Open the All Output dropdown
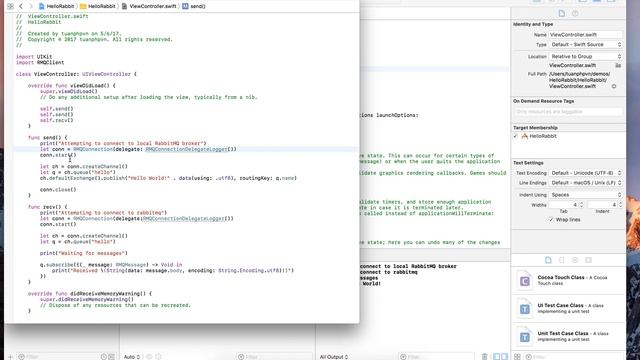 [333, 357]
